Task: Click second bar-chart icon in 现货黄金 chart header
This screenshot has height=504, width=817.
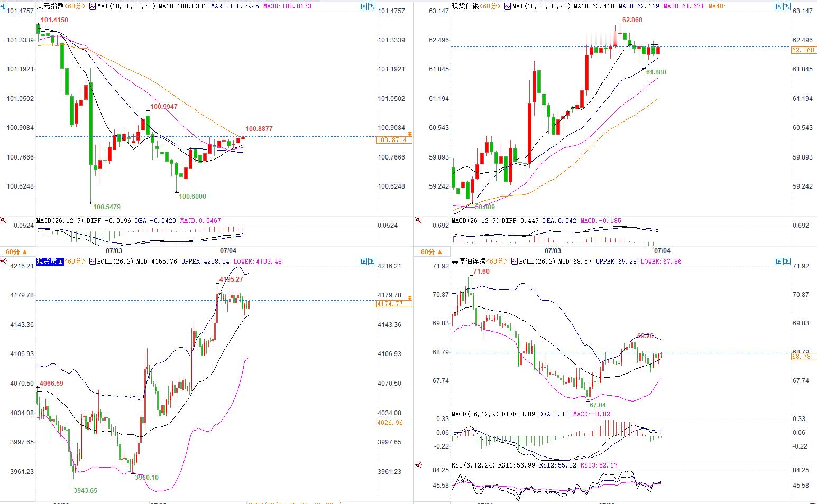Action: coord(372,262)
